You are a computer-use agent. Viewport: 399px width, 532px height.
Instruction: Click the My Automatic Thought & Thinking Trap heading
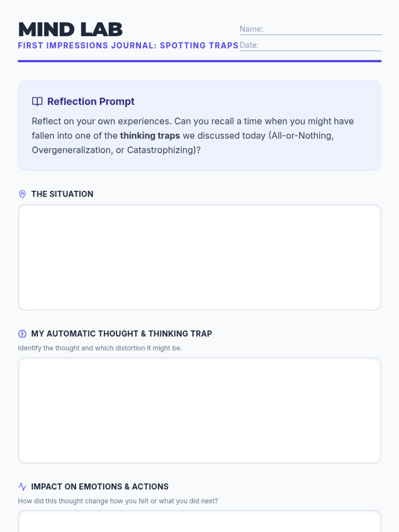(x=121, y=334)
